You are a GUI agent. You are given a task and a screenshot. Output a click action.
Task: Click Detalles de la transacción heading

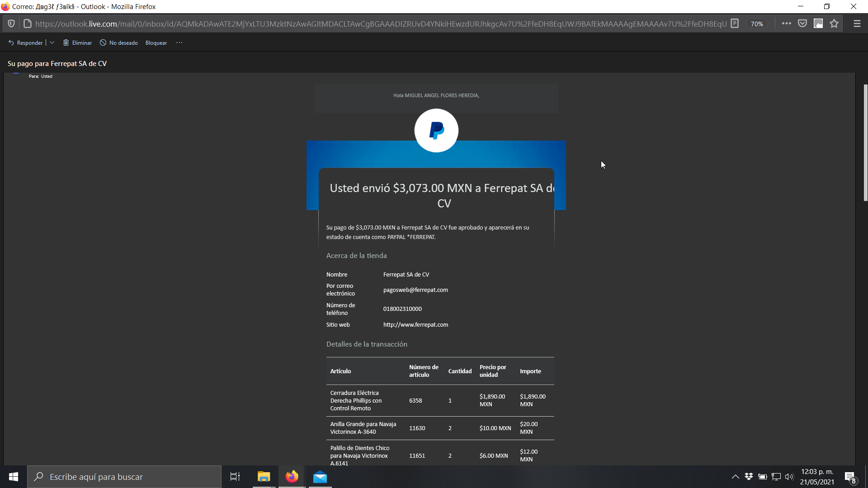(367, 344)
